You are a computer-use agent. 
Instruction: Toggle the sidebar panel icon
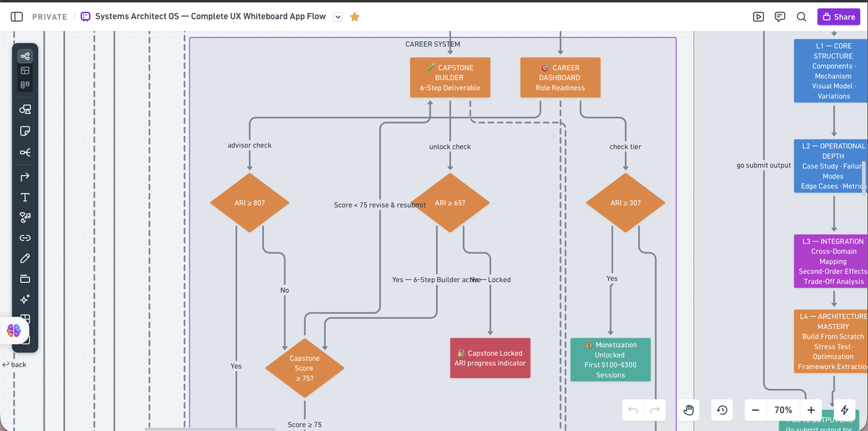17,17
